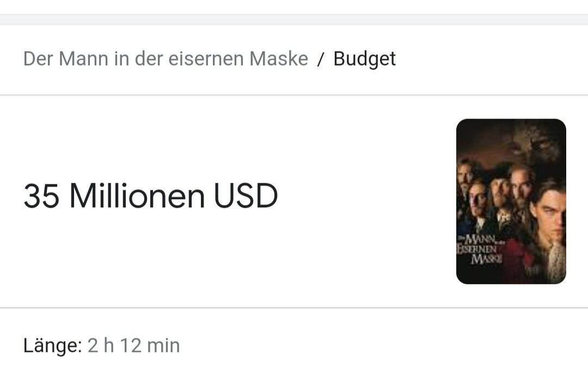Click the "35 Millionen USD" budget answer
This screenshot has height=376, width=588.
(x=150, y=196)
